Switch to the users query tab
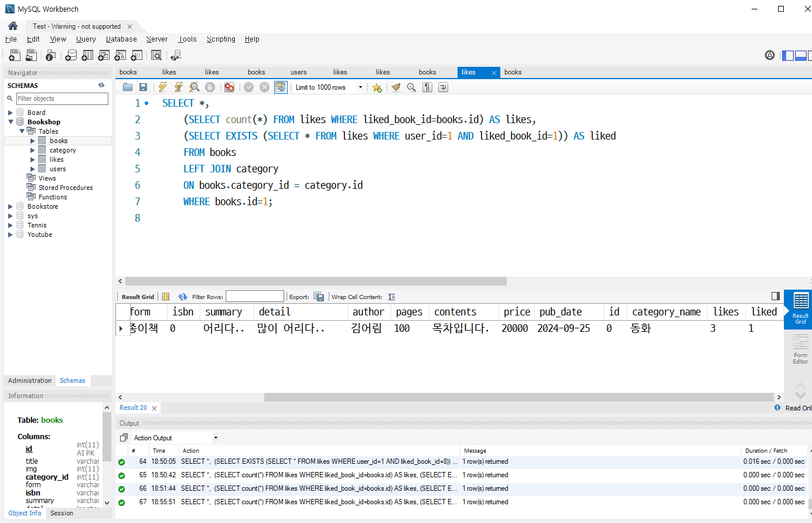 pos(299,72)
